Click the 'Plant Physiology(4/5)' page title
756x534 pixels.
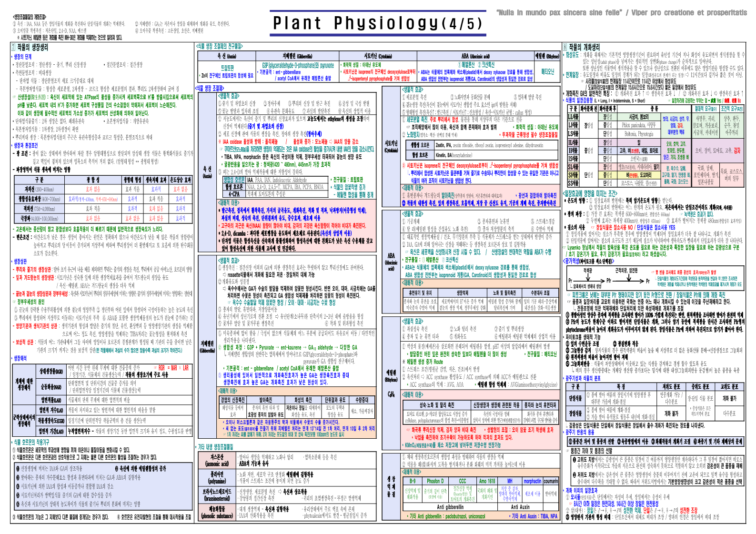click(x=378, y=23)
